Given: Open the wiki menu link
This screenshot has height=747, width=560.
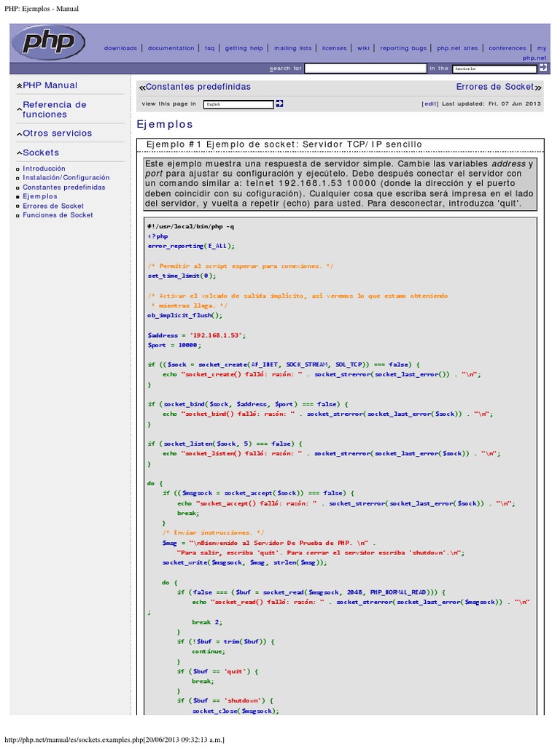Looking at the screenshot, I should tap(363, 48).
